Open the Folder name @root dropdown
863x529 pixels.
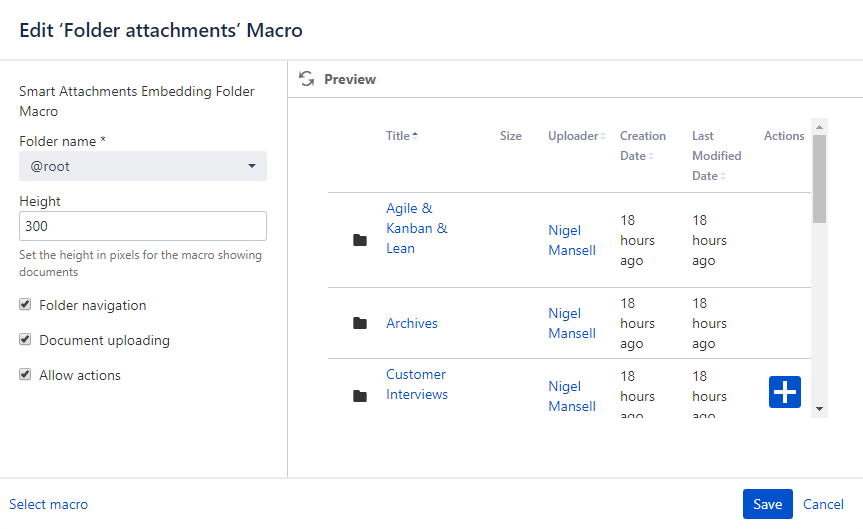[x=143, y=166]
